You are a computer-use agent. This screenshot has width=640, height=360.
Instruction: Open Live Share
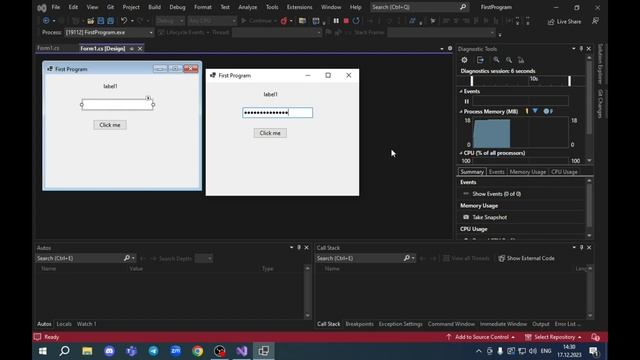(x=564, y=22)
